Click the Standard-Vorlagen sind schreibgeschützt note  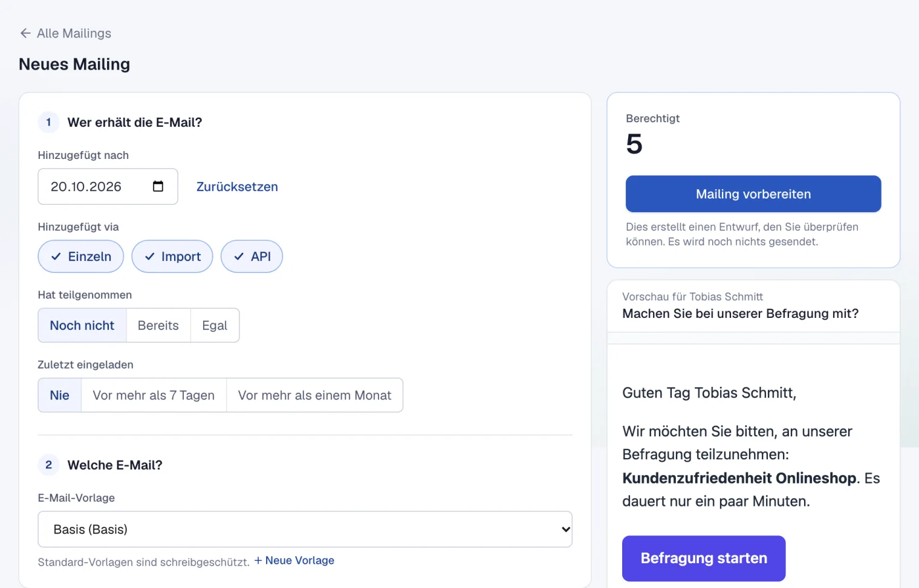click(144, 562)
